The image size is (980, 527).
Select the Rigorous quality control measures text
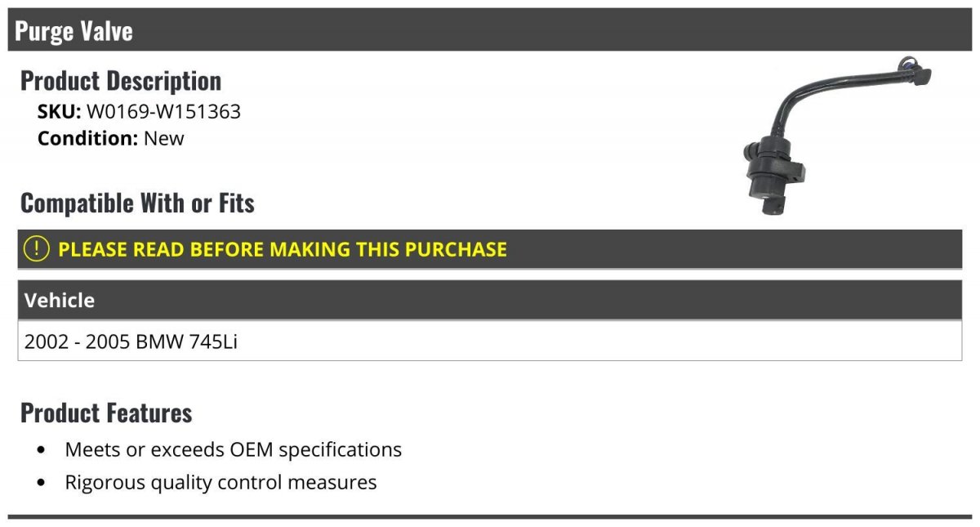pyautogui.click(x=220, y=482)
